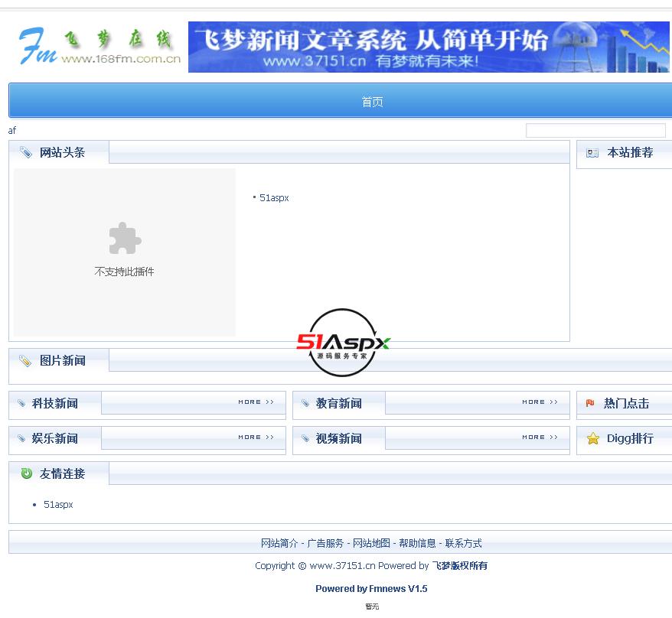Image resolution: width=672 pixels, height=618 pixels.
Task: Click the unsupported plugin puzzle icon
Action: click(x=125, y=238)
